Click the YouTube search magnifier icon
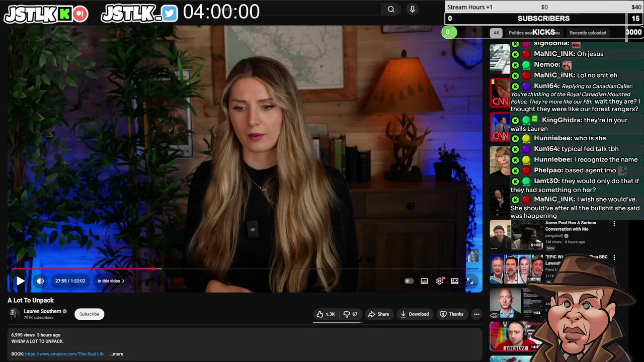The height and width of the screenshot is (362, 644). (x=391, y=9)
